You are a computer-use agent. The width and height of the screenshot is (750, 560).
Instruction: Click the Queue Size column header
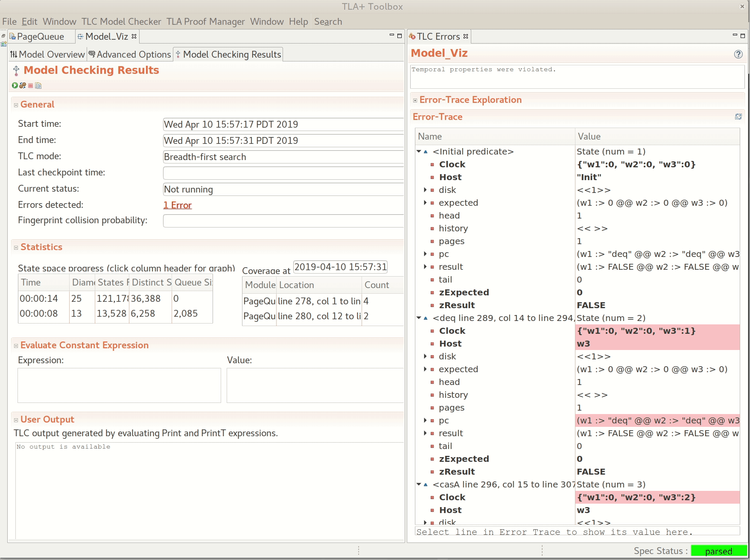pos(193,283)
